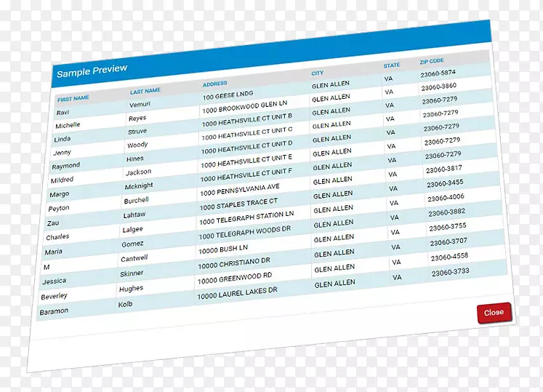Select the zip code 23060-5874
Image resolution: width=543 pixels, height=392 pixels.
[x=438, y=73]
